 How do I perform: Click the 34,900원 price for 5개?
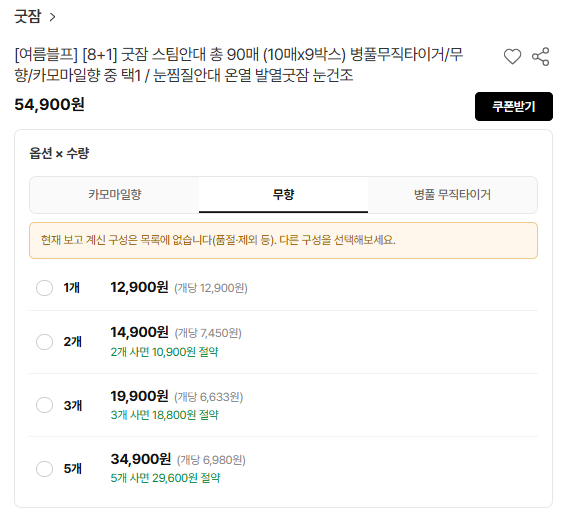point(141,459)
